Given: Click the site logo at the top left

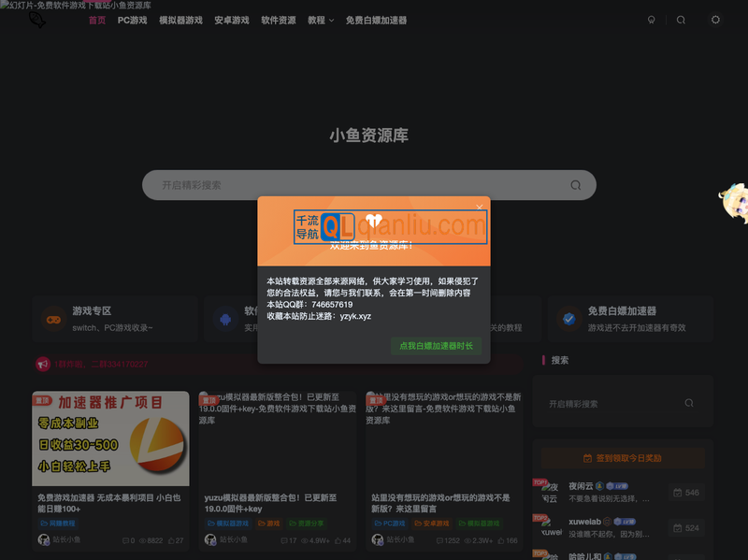Looking at the screenshot, I should pos(36,20).
